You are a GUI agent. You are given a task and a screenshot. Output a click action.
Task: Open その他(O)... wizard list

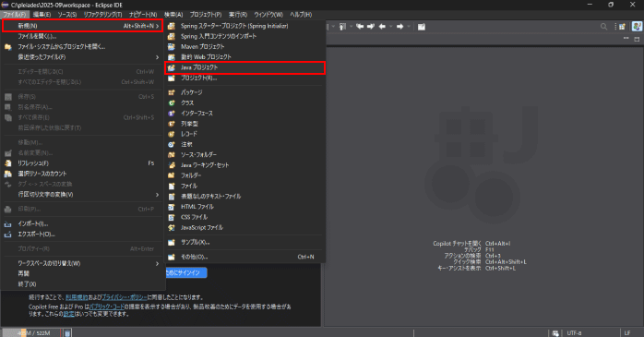244,257
